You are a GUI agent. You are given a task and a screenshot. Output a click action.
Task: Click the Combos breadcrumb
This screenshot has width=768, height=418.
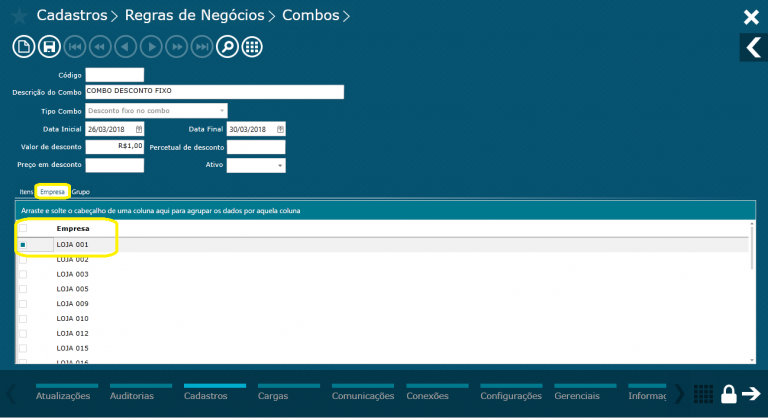[x=311, y=15]
